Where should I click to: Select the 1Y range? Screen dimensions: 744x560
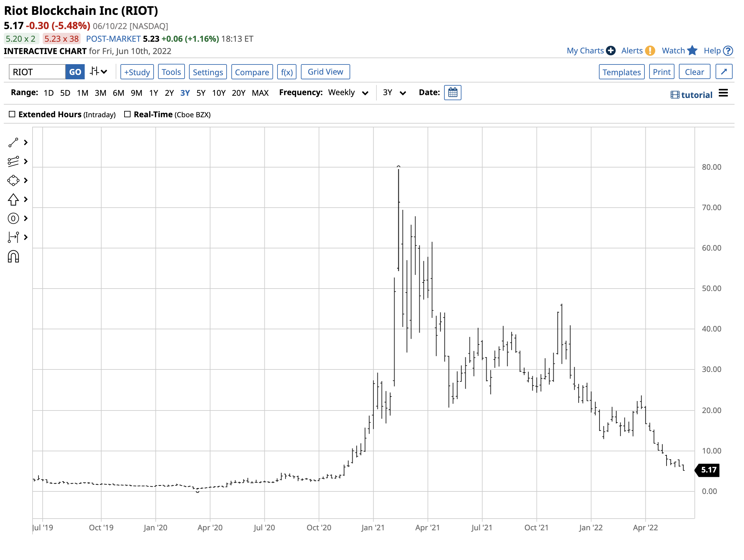click(x=154, y=93)
